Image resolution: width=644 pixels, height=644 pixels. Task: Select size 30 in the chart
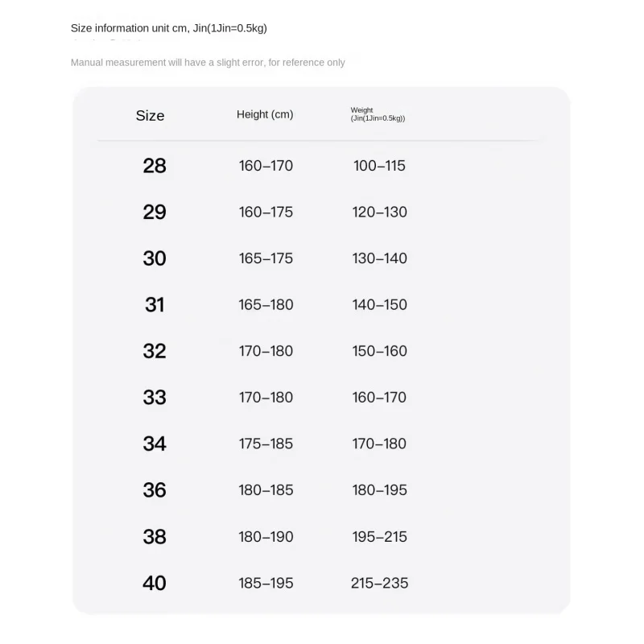tap(155, 258)
